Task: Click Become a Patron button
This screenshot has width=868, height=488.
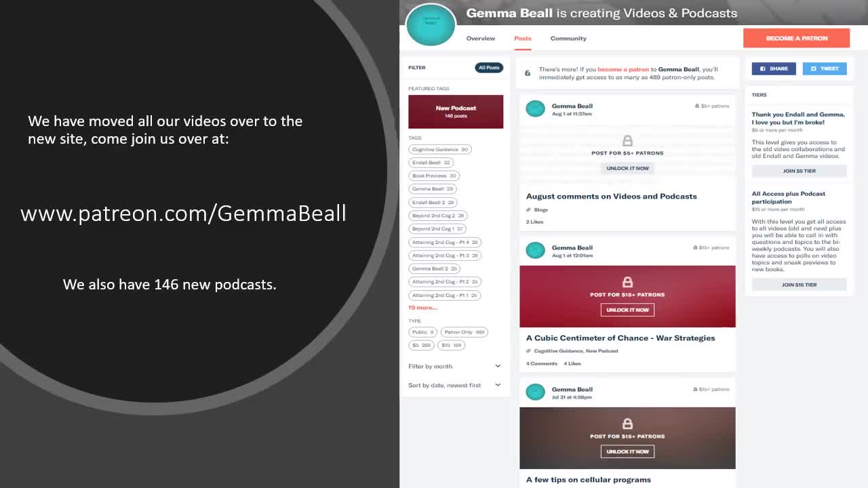Action: [x=796, y=38]
